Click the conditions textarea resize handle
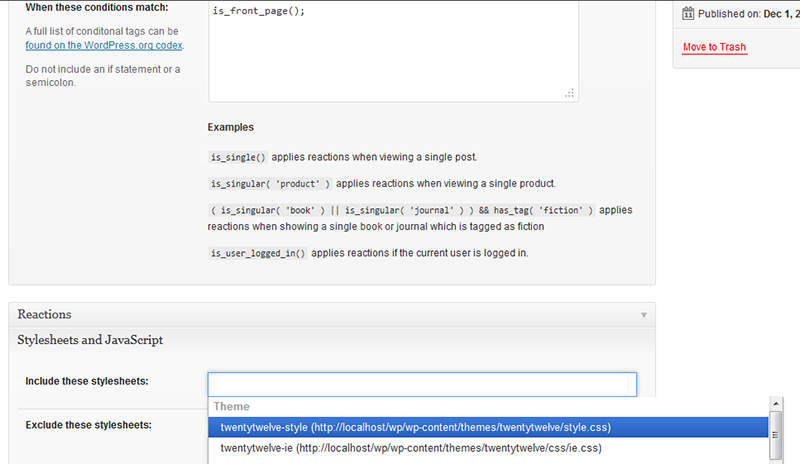Viewport: 800px width, 464px height. point(569,93)
